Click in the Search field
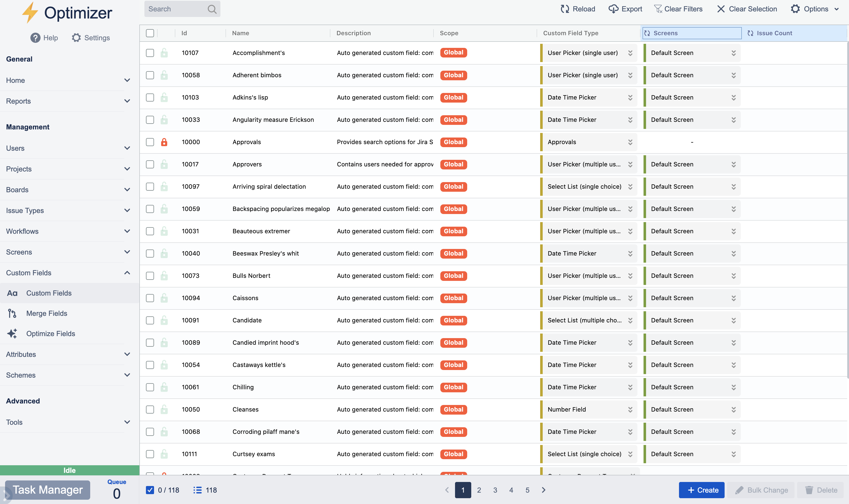The image size is (849, 504). point(177,9)
